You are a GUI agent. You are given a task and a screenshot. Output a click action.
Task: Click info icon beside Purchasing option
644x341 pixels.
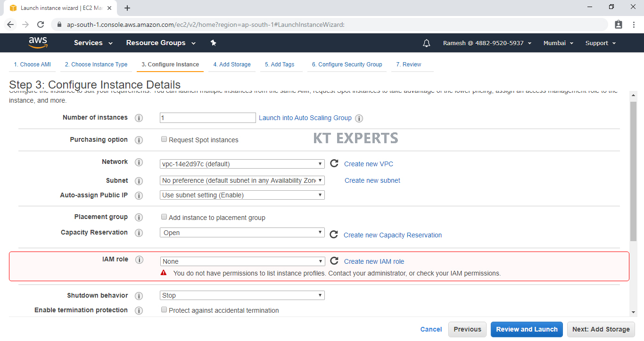[139, 140]
